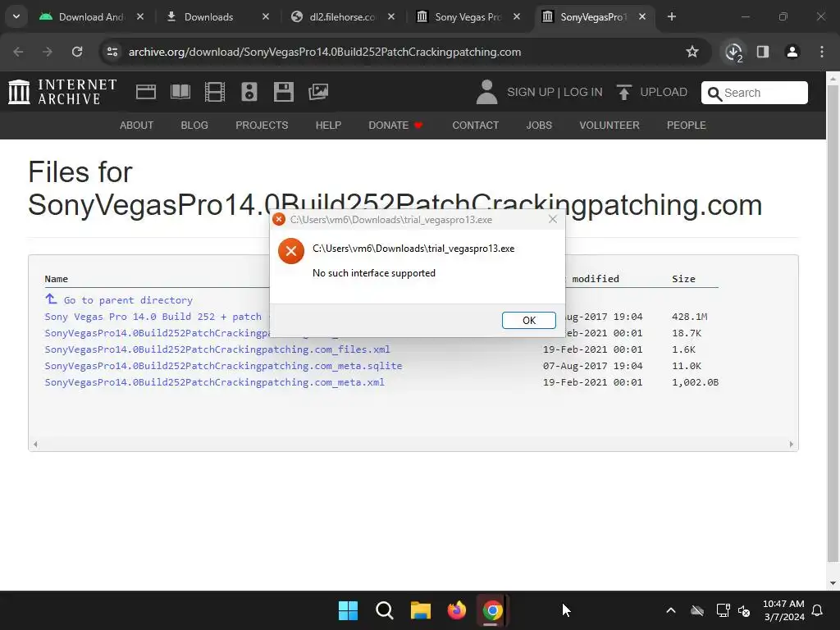Image resolution: width=840 pixels, height=630 pixels.
Task: Open the _files.xml file link
Action: [x=217, y=349]
